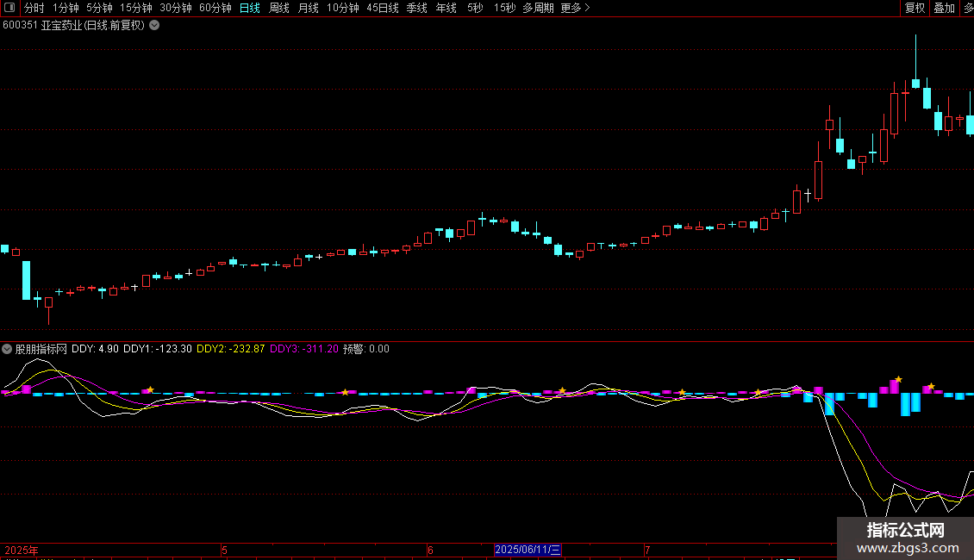This screenshot has width=974, height=560.
Task: Select the 周线 weekly chart tab
Action: 279,8
